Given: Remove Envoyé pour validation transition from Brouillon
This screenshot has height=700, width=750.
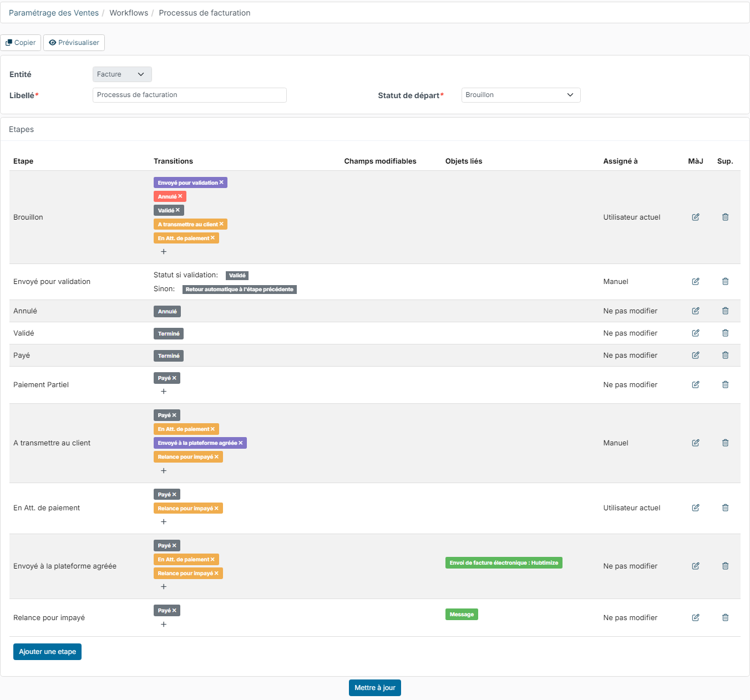Looking at the screenshot, I should (x=221, y=182).
